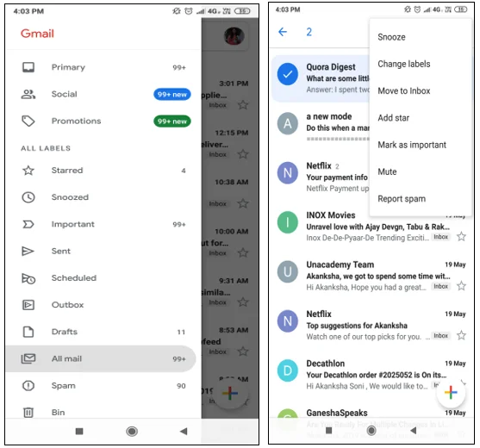Screen dimensions: 480x448
Task: Star the 10:00 AM email in dimmed inbox
Action: [x=243, y=252]
